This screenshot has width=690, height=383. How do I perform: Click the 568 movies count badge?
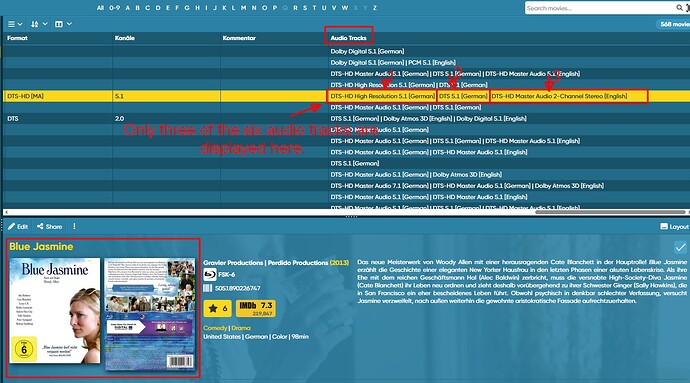coord(674,24)
